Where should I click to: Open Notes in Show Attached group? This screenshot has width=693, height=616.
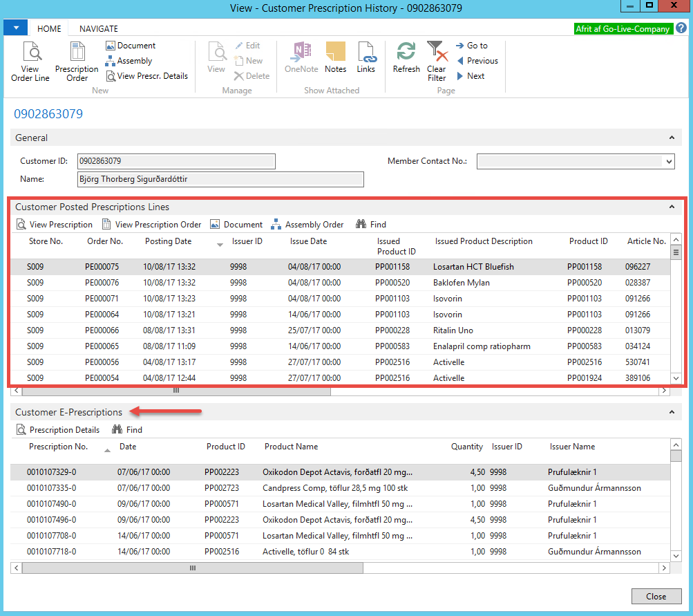335,57
